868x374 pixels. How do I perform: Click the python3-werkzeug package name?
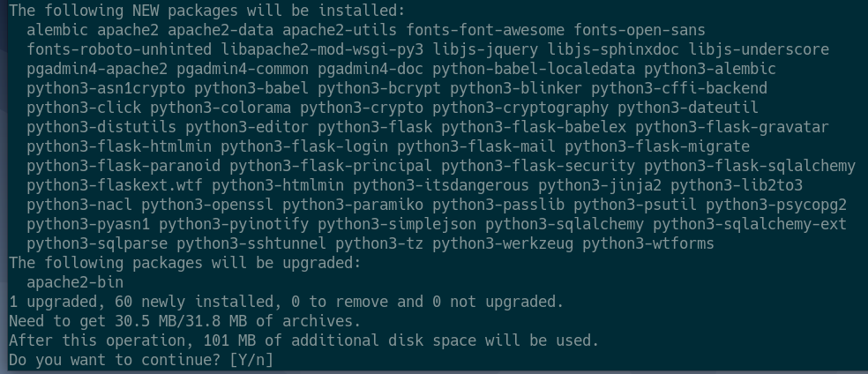(x=503, y=243)
